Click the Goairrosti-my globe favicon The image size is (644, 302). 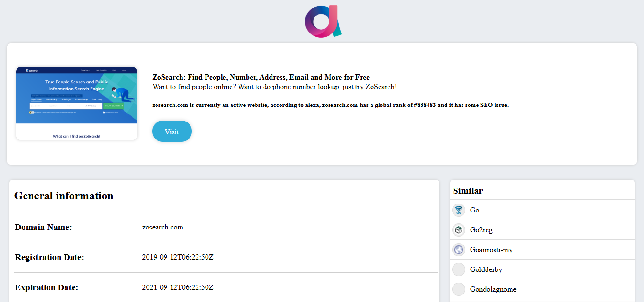(x=459, y=250)
